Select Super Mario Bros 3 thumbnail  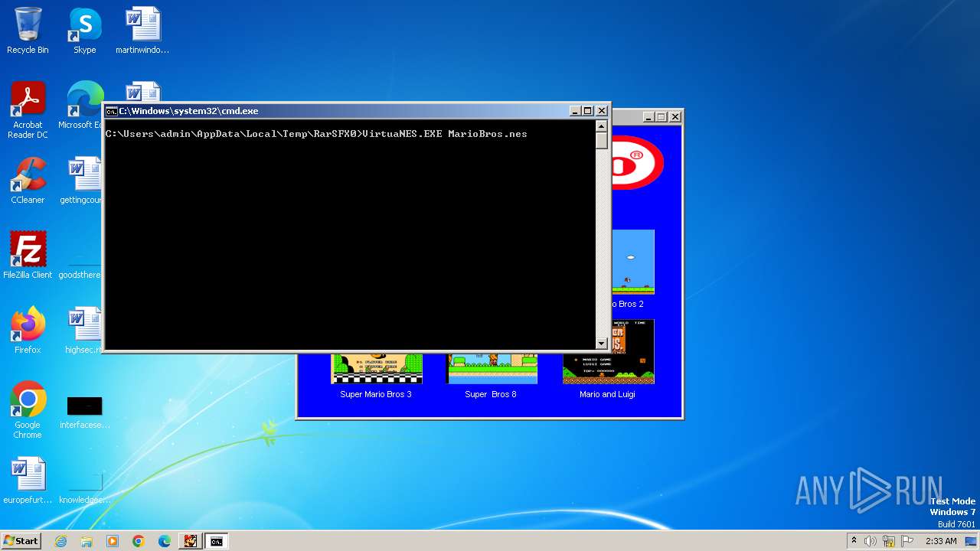pos(376,368)
